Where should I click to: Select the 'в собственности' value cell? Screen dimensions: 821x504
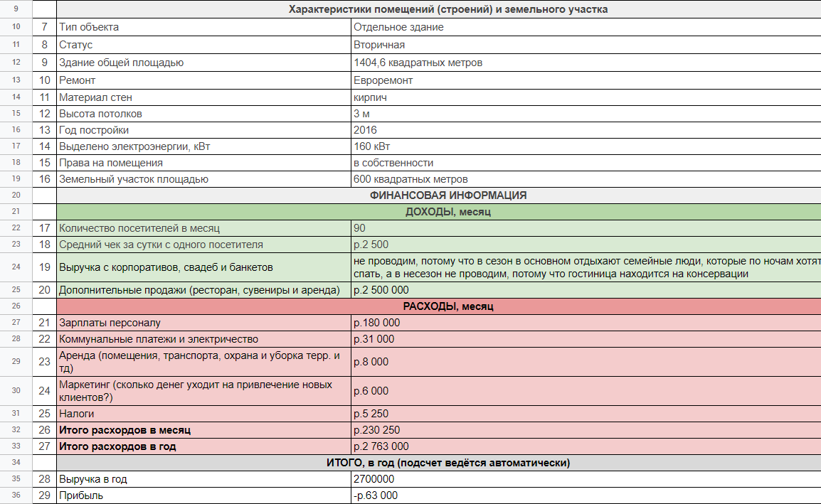(586, 163)
